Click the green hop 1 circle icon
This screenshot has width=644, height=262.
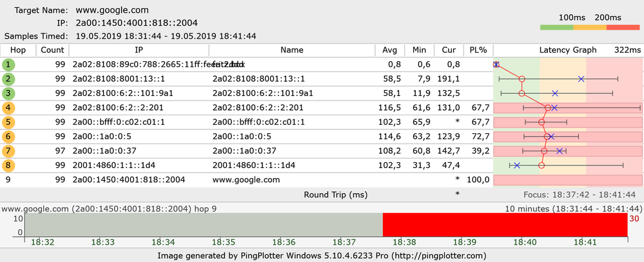point(7,65)
